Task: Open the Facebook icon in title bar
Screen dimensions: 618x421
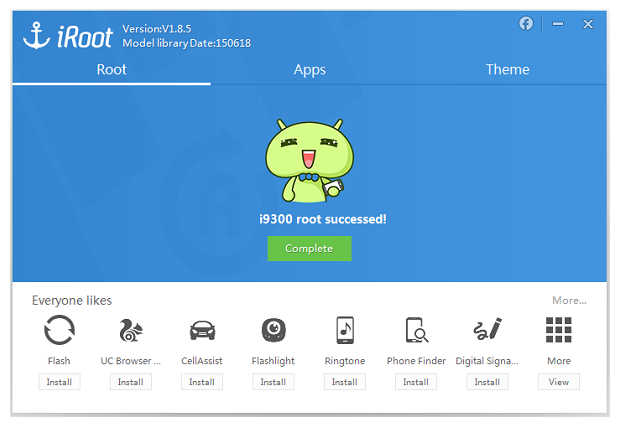Action: tap(526, 24)
